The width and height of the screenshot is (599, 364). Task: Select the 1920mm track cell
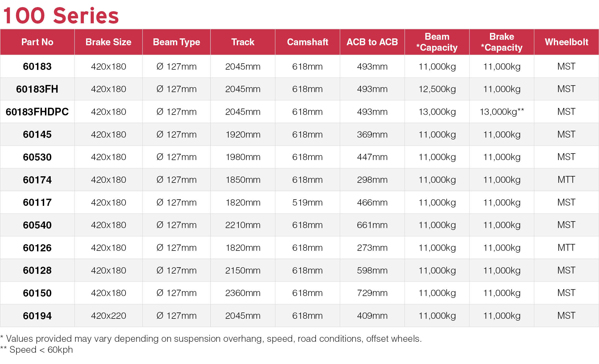243,135
